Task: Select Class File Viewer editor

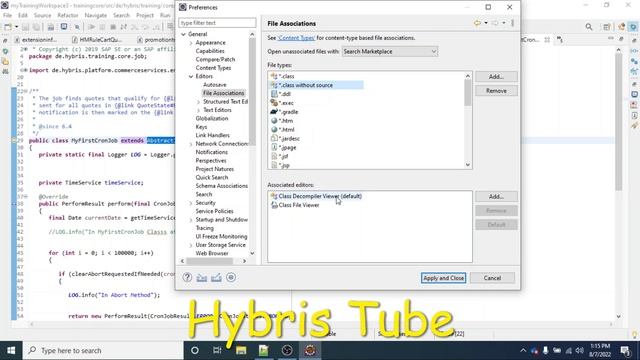Action: click(299, 205)
